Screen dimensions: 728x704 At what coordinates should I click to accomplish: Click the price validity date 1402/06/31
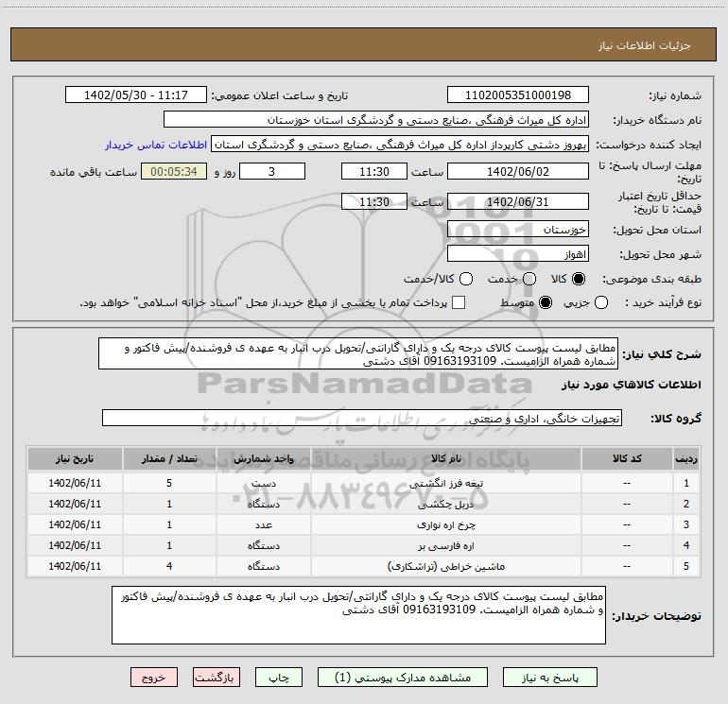[x=518, y=202]
